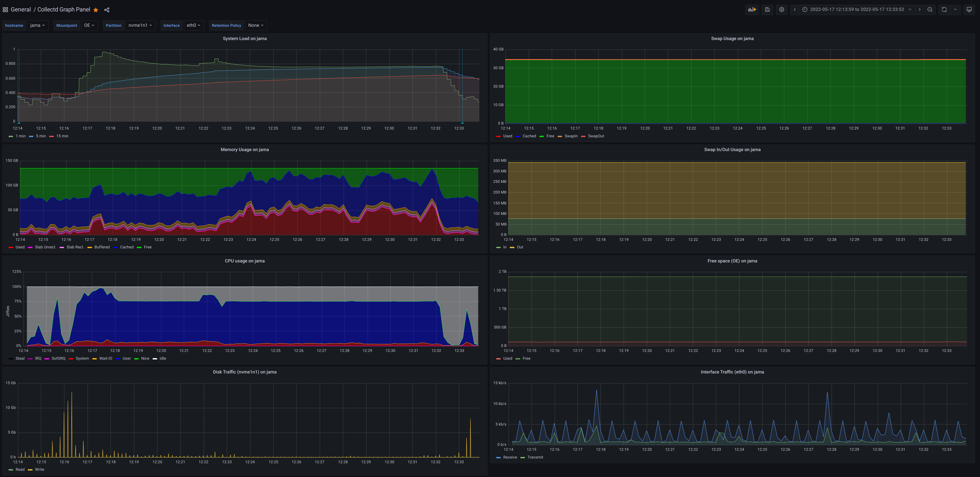Toggle Idle series in CPU legend

(x=163, y=359)
